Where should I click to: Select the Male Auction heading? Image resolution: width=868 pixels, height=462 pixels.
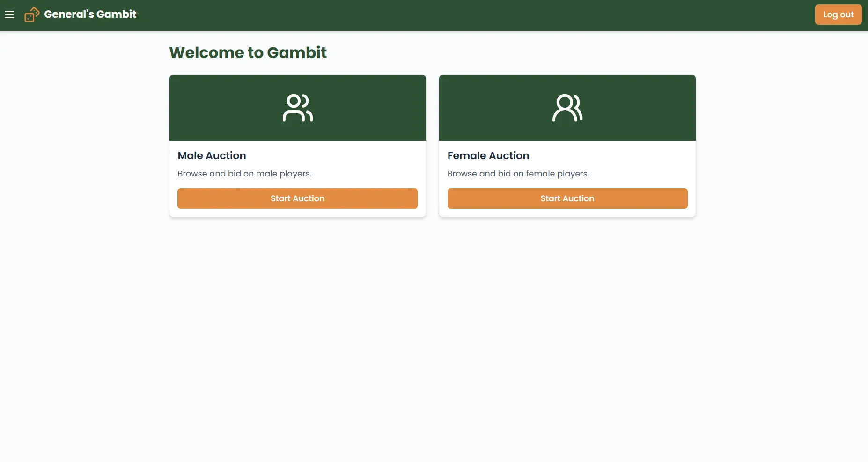point(212,155)
